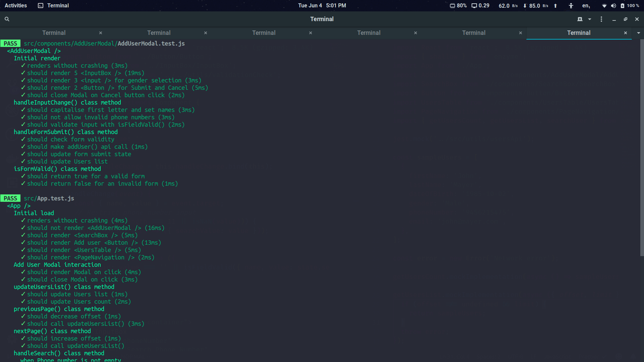Switch to the second Terminal tab
This screenshot has width=644, height=362.
tap(159, 33)
